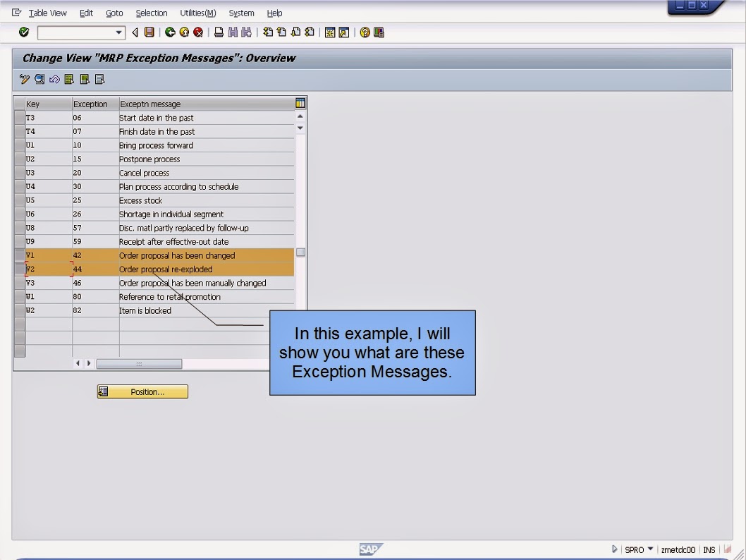Deselect row V2 using its row selector
The height and width of the screenshot is (560, 746).
coord(20,269)
